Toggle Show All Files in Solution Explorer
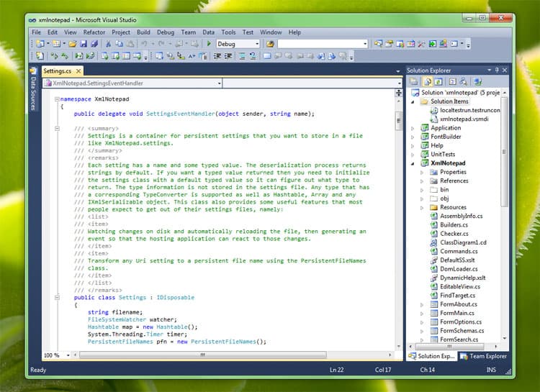540x392 pixels. (426, 81)
